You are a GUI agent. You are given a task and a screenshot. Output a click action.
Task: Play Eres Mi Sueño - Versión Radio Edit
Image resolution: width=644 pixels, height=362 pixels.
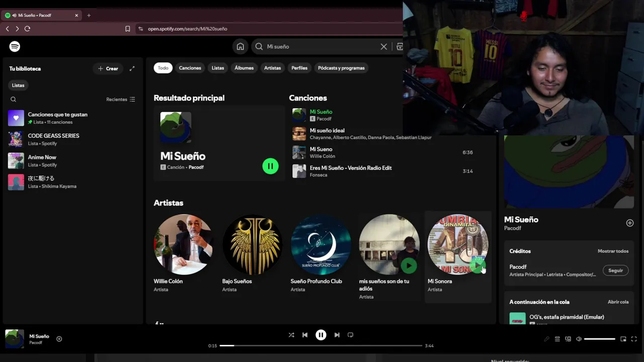coord(351,168)
